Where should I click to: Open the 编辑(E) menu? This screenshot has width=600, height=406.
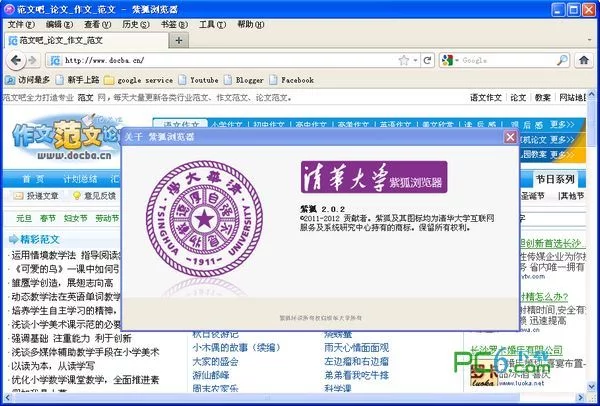59,24
